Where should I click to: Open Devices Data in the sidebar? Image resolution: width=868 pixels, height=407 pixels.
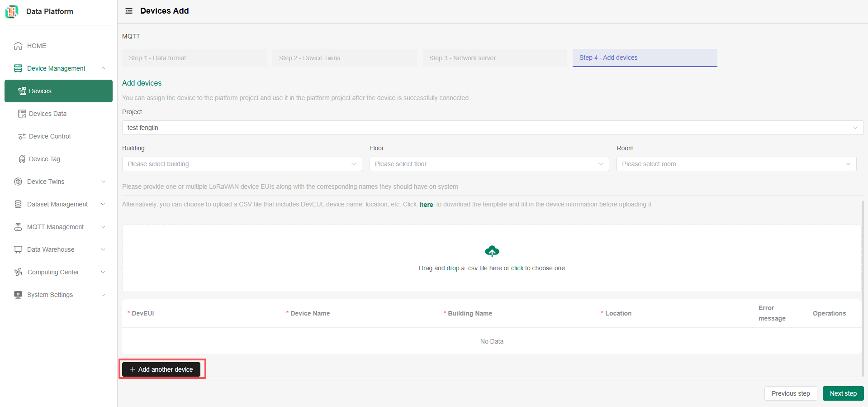click(x=58, y=114)
